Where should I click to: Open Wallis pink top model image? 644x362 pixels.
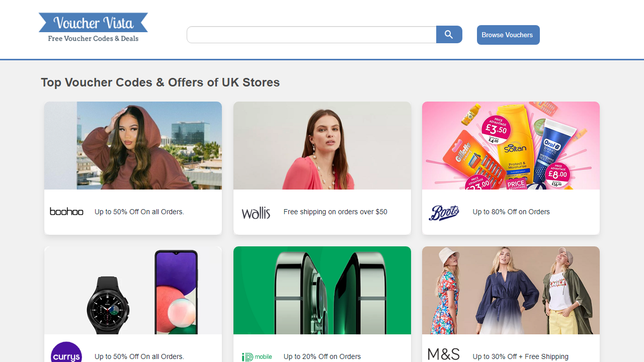tap(322, 145)
